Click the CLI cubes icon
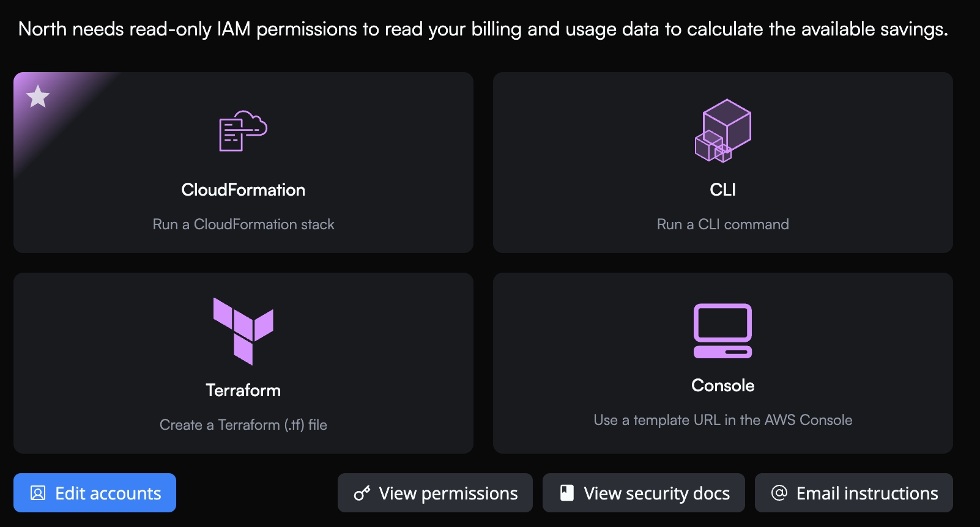 [x=722, y=131]
